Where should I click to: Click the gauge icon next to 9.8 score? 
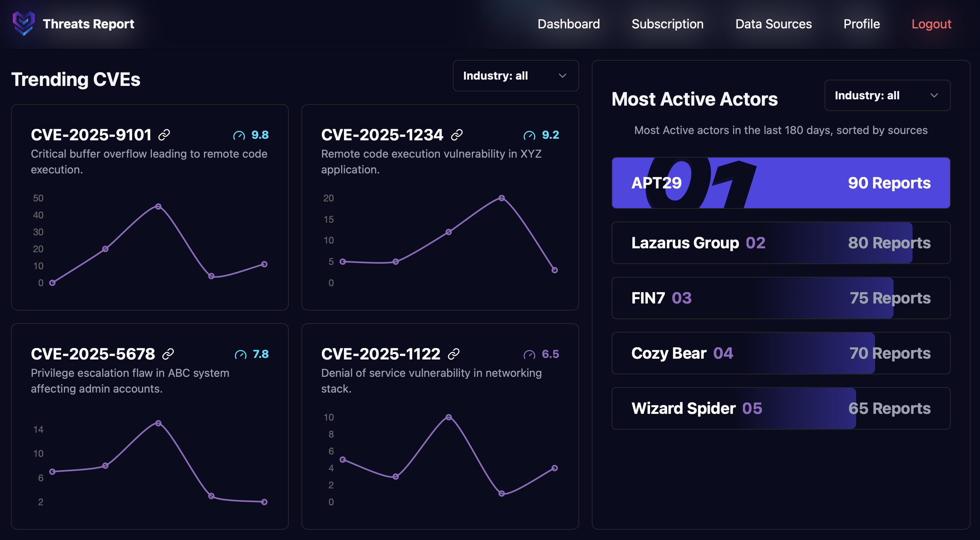point(239,136)
